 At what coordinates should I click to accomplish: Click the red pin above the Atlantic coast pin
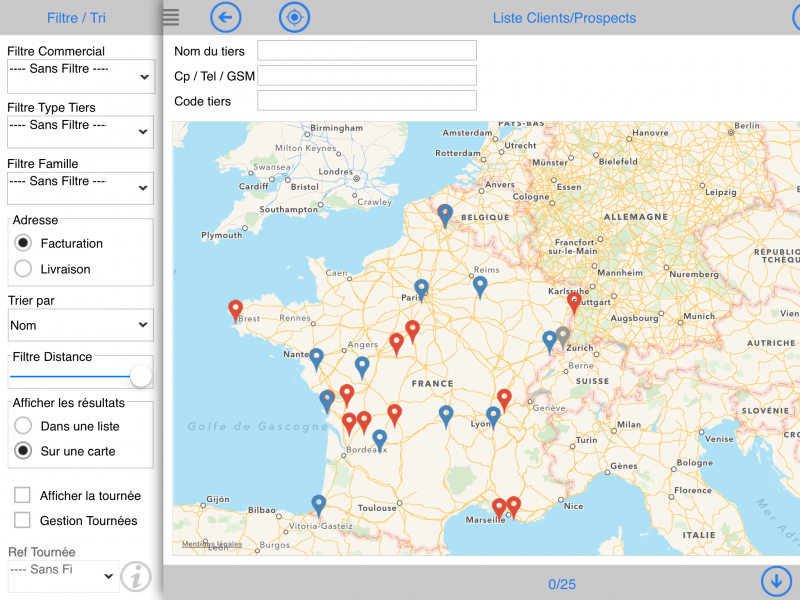pos(347,395)
